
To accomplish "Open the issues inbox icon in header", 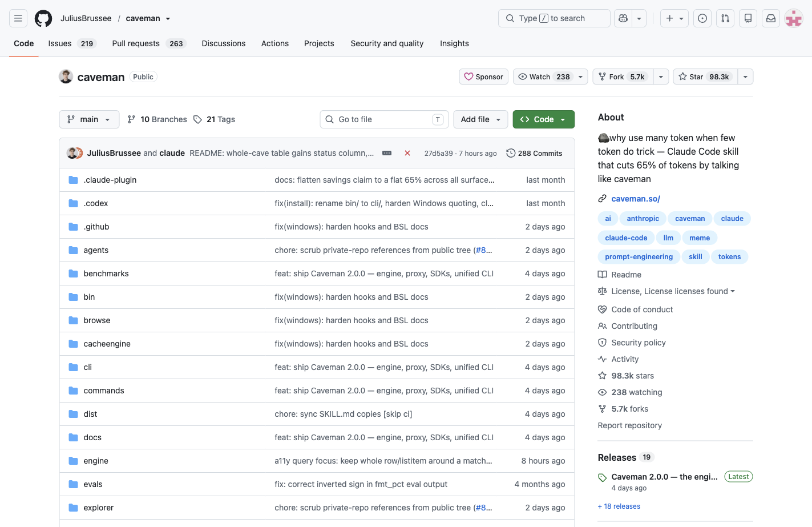I will coord(702,18).
